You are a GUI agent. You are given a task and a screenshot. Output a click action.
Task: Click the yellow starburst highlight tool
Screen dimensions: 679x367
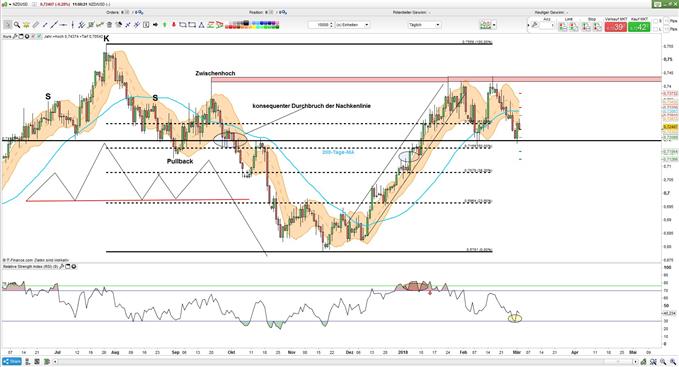(26, 25)
